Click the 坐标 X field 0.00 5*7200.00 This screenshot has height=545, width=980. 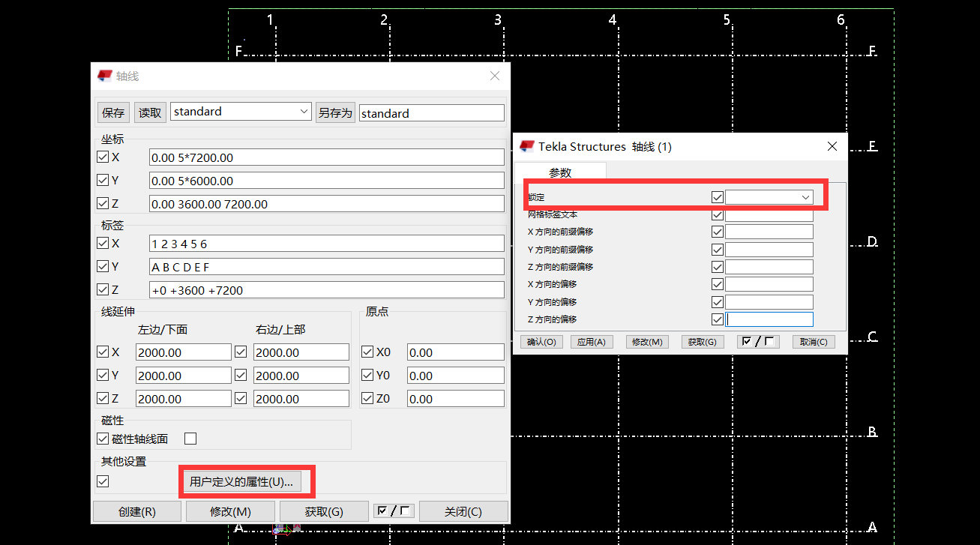(327, 157)
